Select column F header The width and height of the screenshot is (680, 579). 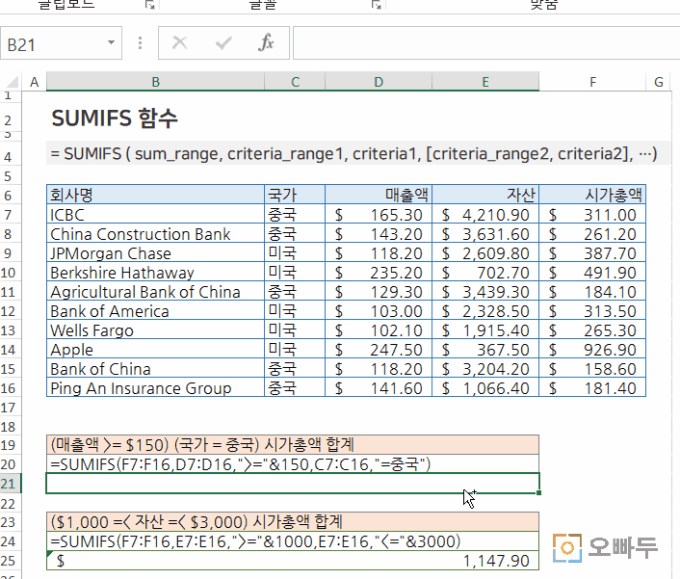592,82
